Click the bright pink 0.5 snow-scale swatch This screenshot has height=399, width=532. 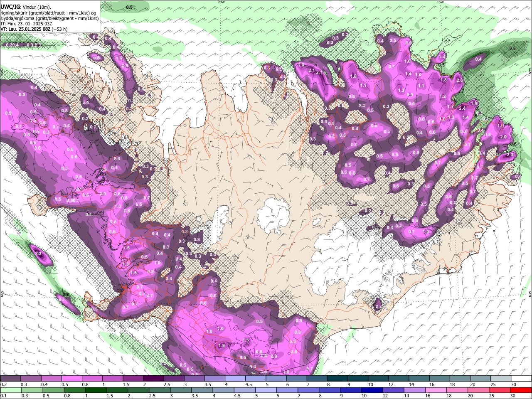71,379
